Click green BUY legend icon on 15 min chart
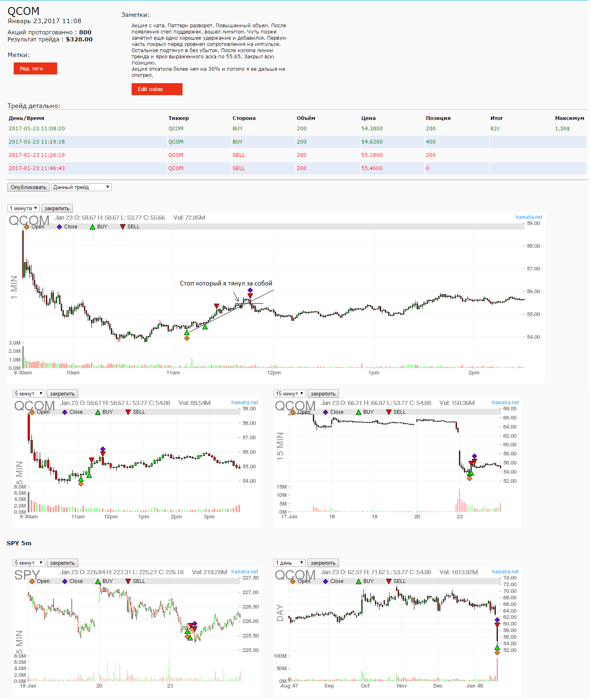The width and height of the screenshot is (591, 700). (358, 412)
